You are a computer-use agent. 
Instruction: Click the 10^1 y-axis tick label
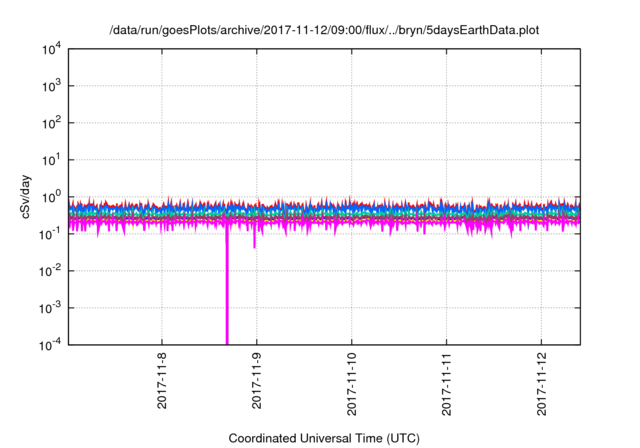(51, 160)
